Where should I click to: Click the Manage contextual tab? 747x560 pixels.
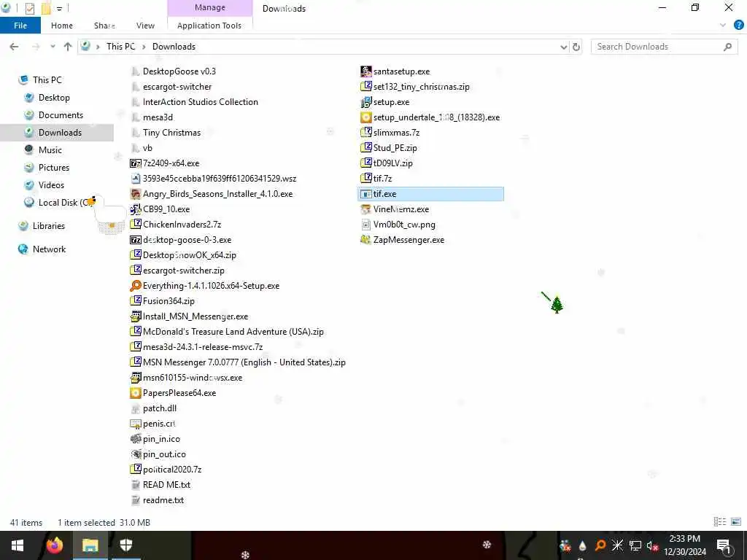(x=209, y=7)
